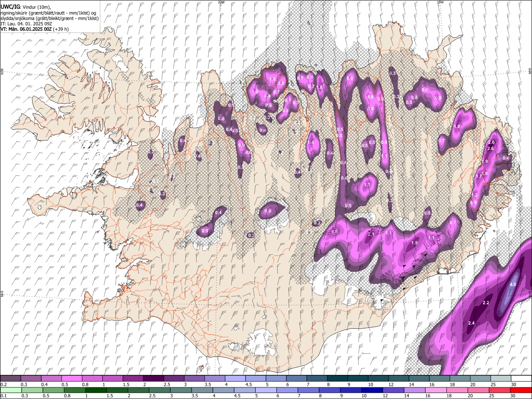Pick the pale grey 25–30 snow legend swatch
Viewport: 532px width, 399px height.
tap(501, 379)
